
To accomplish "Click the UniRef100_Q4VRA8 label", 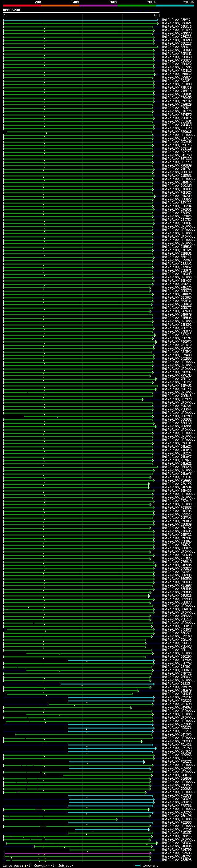I will (177, 707).
